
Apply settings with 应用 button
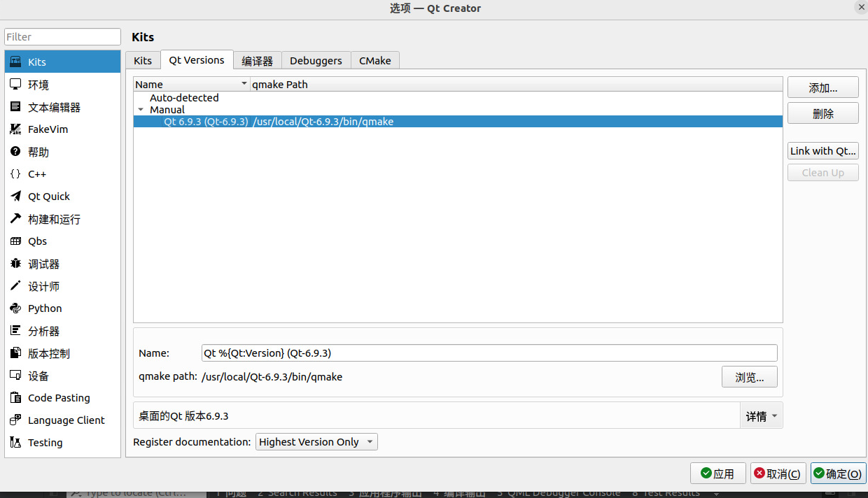(717, 474)
